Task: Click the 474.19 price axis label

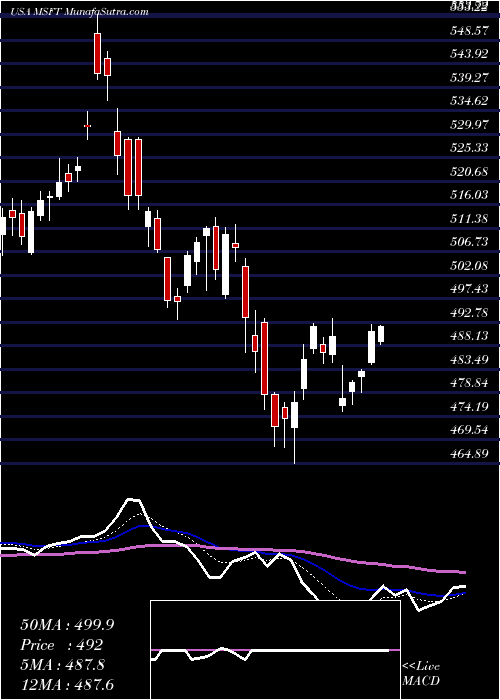Action: click(468, 406)
